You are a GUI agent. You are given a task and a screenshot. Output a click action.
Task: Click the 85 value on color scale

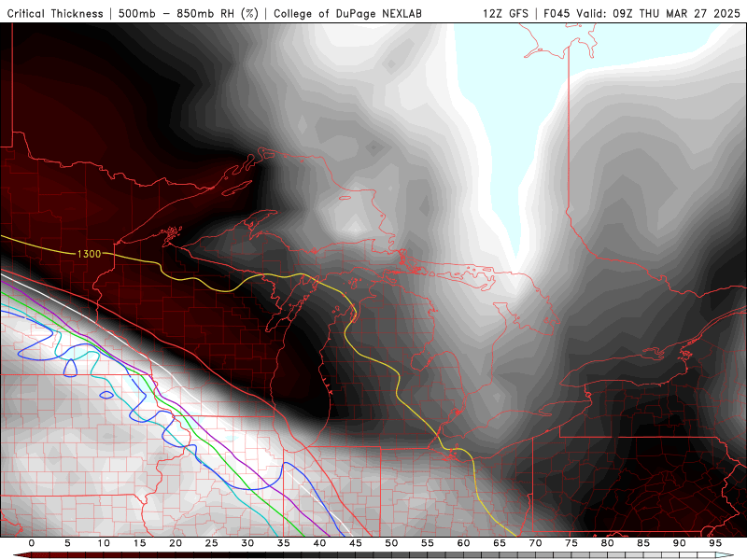click(x=643, y=543)
